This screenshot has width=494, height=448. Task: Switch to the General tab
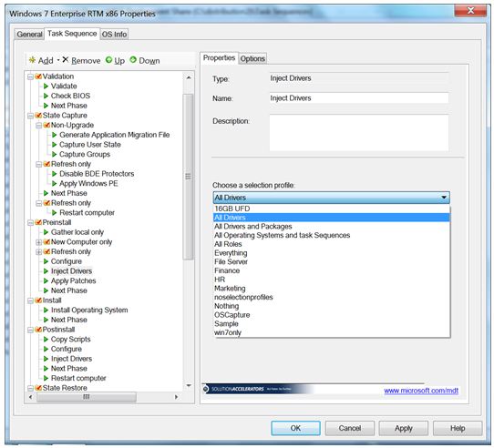pyautogui.click(x=29, y=34)
